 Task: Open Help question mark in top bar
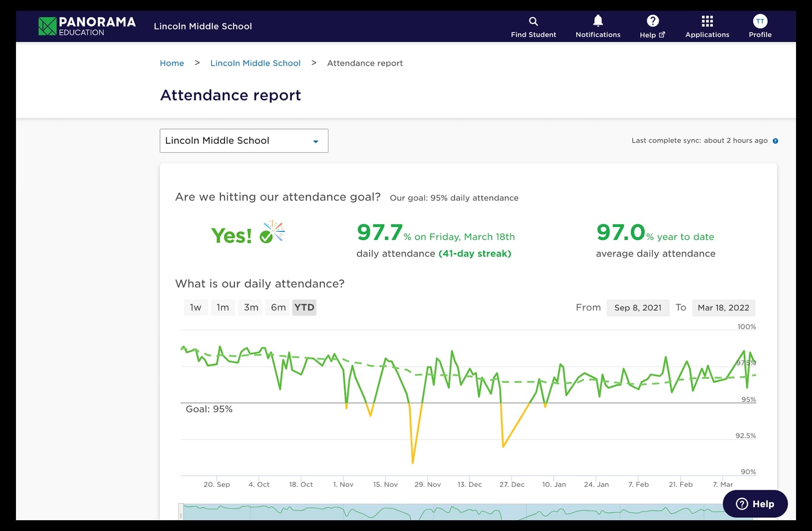coord(652,21)
